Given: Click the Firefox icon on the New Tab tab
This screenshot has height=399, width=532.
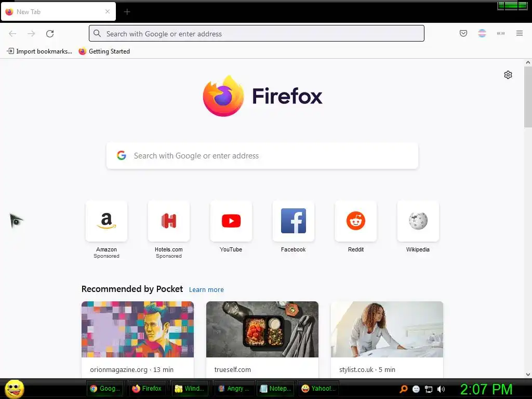Looking at the screenshot, I should (x=9, y=12).
